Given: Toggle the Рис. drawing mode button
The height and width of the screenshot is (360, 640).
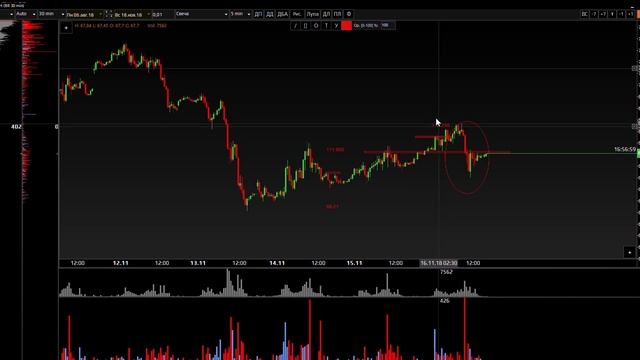Looking at the screenshot, I should click(297, 14).
